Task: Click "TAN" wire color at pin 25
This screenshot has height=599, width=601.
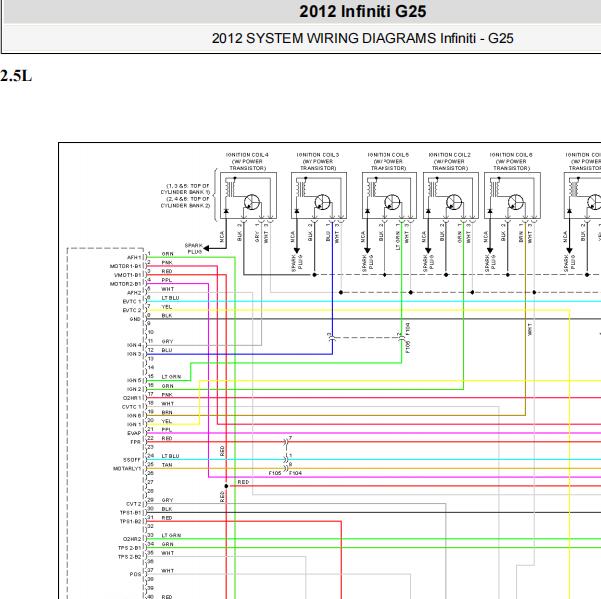Action: point(167,465)
